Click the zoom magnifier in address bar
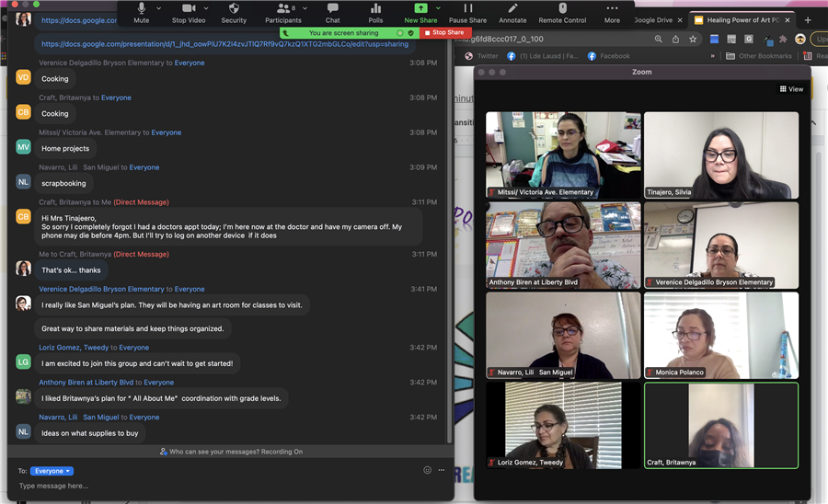 pyautogui.click(x=658, y=39)
